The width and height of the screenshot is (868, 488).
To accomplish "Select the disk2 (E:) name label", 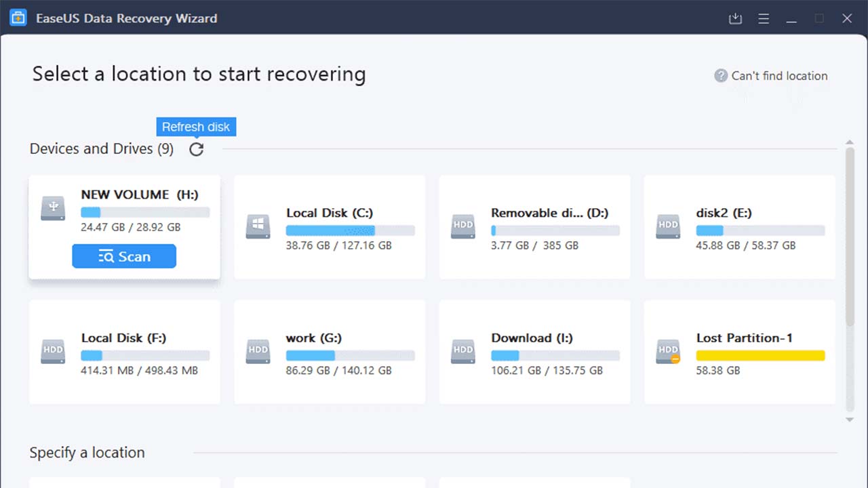I will point(724,213).
